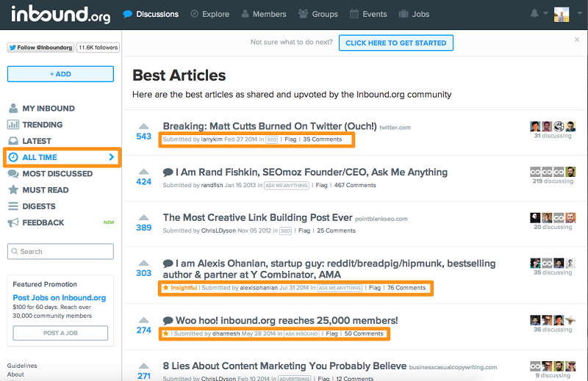This screenshot has width=588, height=381.
Task: Go to the Explore tab
Action: 209,14
